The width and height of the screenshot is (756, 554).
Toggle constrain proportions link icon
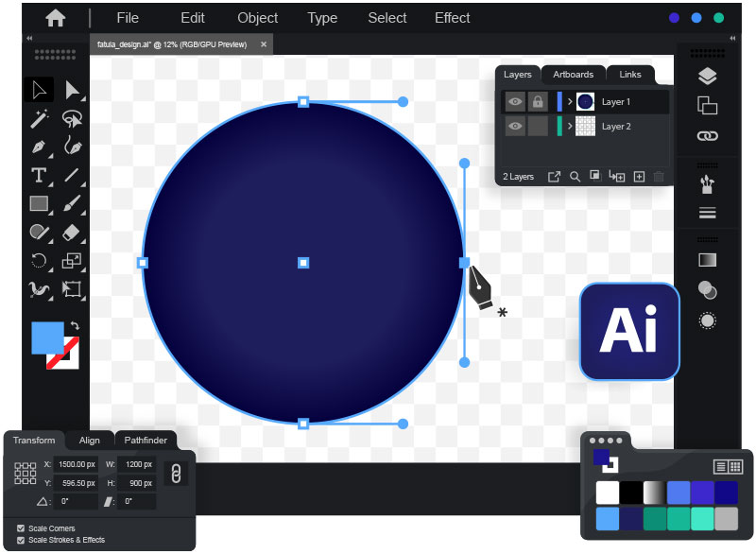tap(176, 474)
